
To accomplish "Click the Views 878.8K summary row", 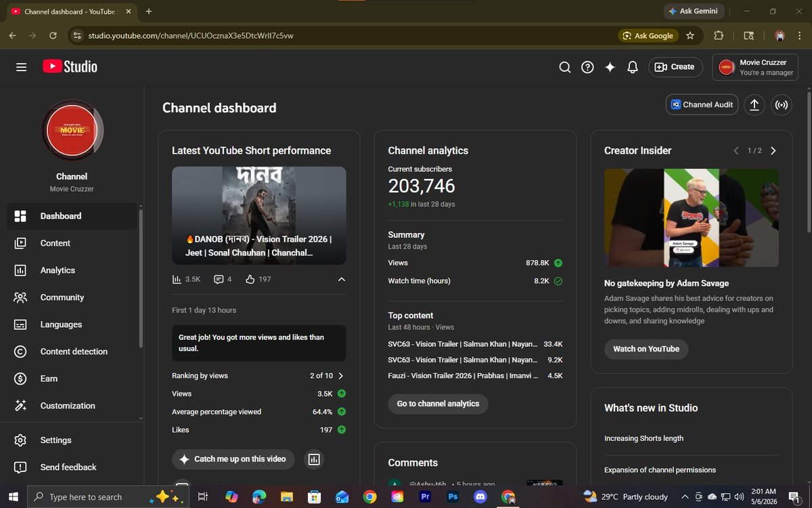I will pyautogui.click(x=475, y=263).
